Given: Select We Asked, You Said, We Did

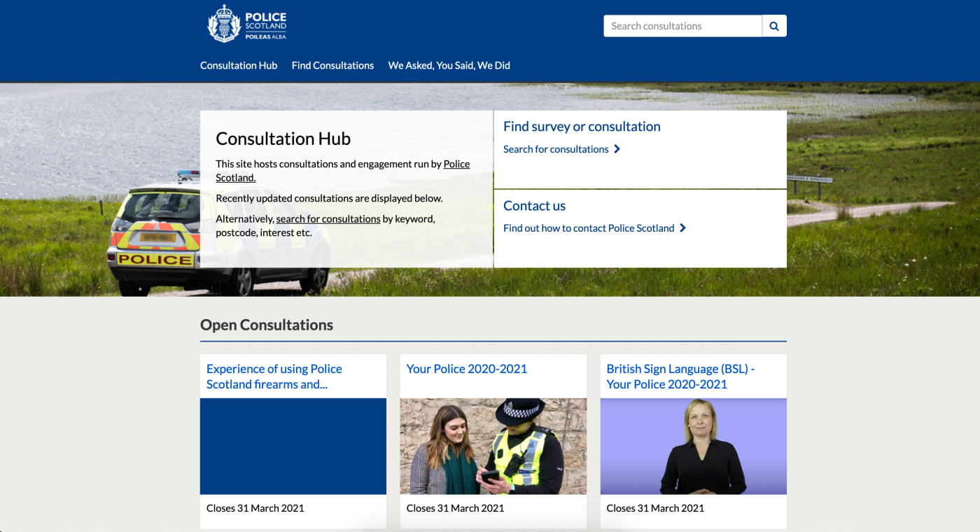Looking at the screenshot, I should coord(448,65).
